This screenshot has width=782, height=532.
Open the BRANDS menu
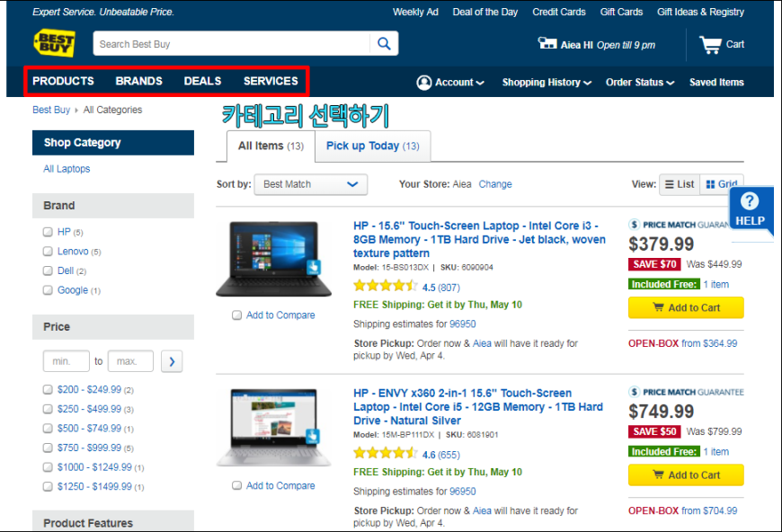point(139,81)
